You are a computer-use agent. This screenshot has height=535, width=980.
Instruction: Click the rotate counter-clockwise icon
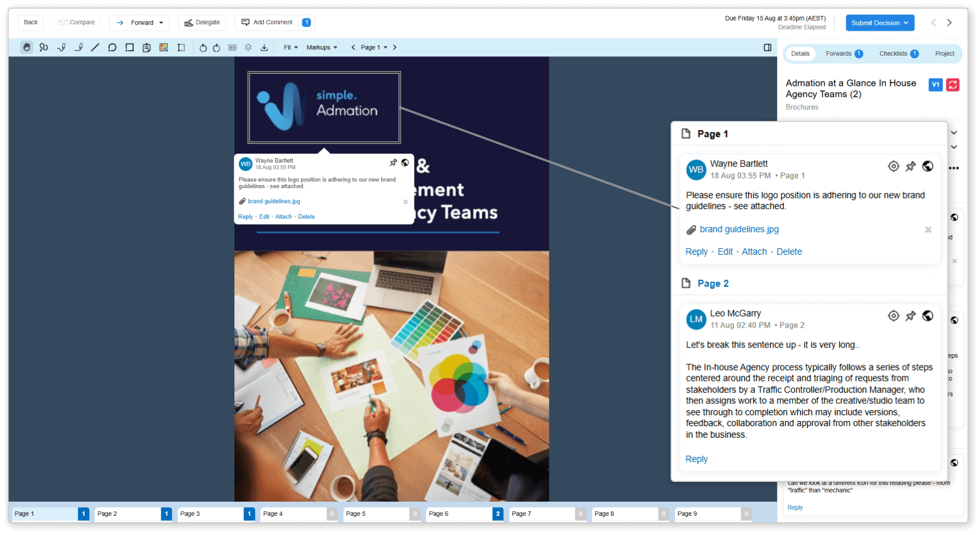point(203,47)
